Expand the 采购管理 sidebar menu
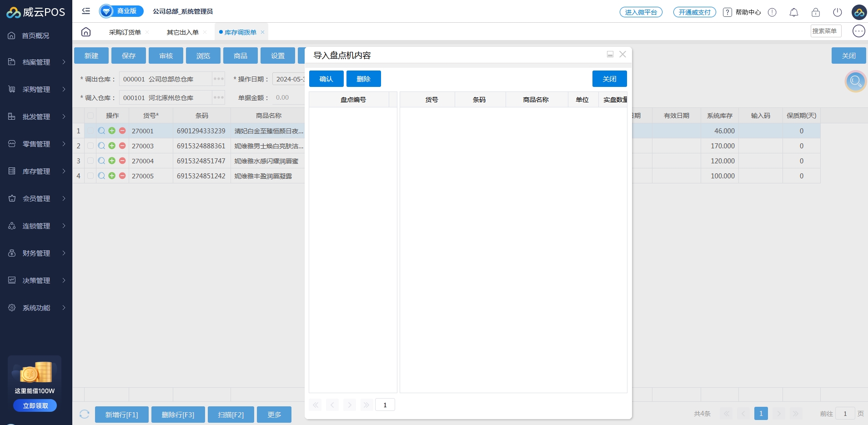This screenshot has height=425, width=868. pos(36,89)
